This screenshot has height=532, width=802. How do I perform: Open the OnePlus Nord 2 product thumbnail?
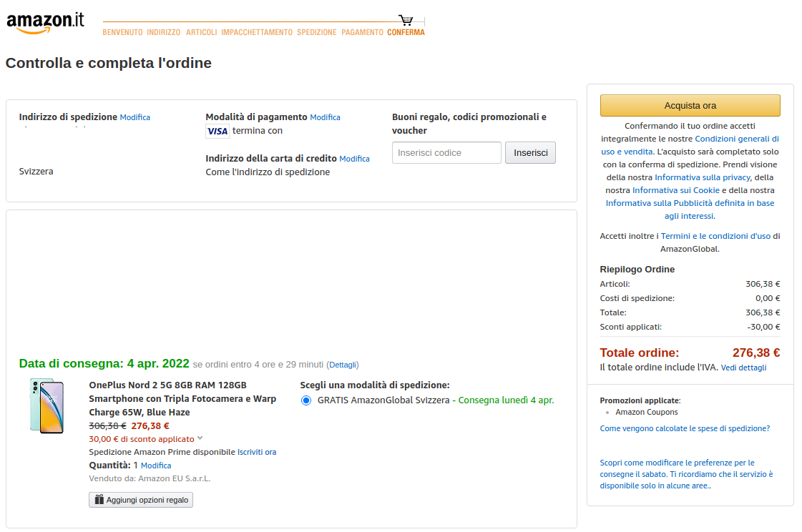tap(47, 406)
